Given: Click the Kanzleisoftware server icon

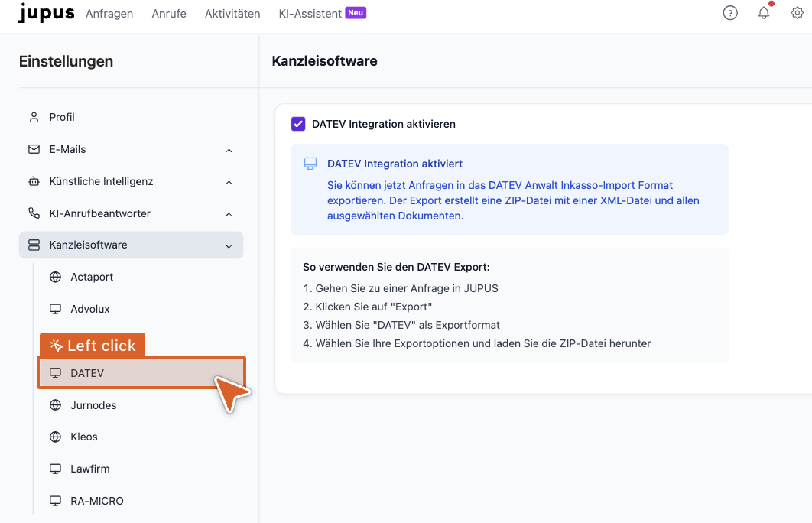Looking at the screenshot, I should tap(34, 245).
